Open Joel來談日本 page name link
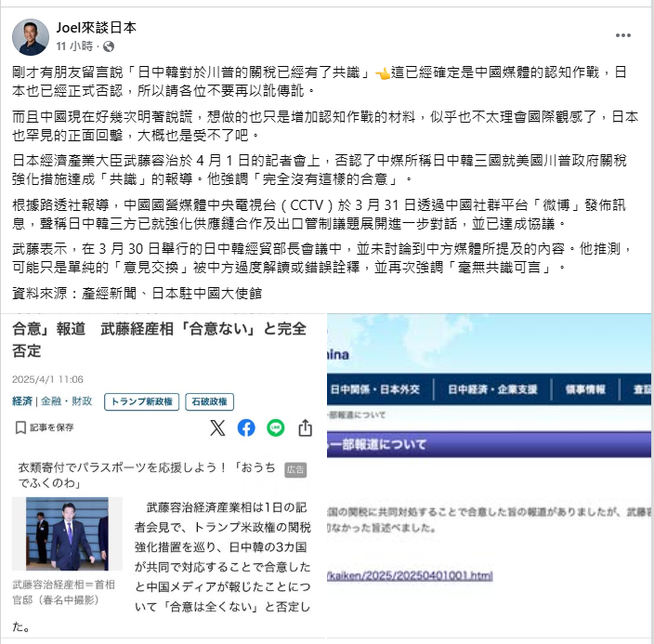The image size is (654, 644). [97, 28]
